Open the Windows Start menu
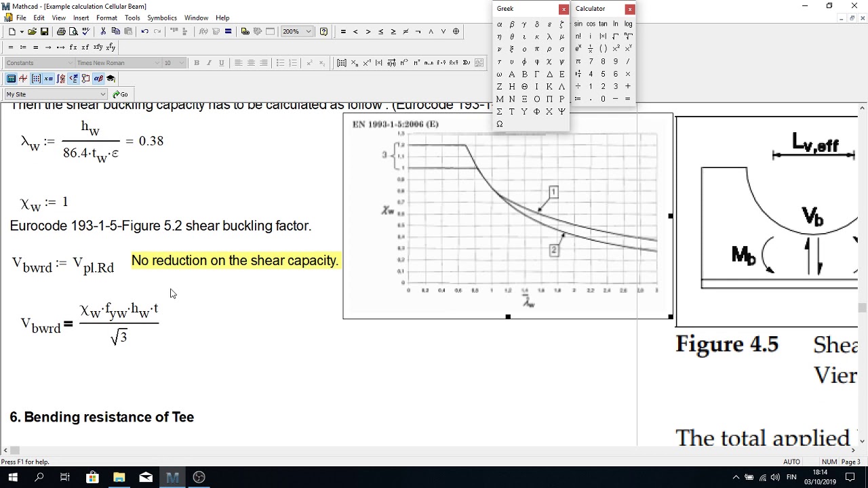This screenshot has height=488, width=868. click(x=13, y=477)
